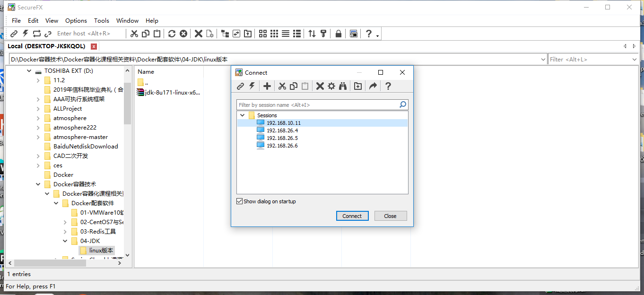Viewport: 644px width, 295px height.
Task: Click the Enter host input field
Action: click(x=90, y=34)
